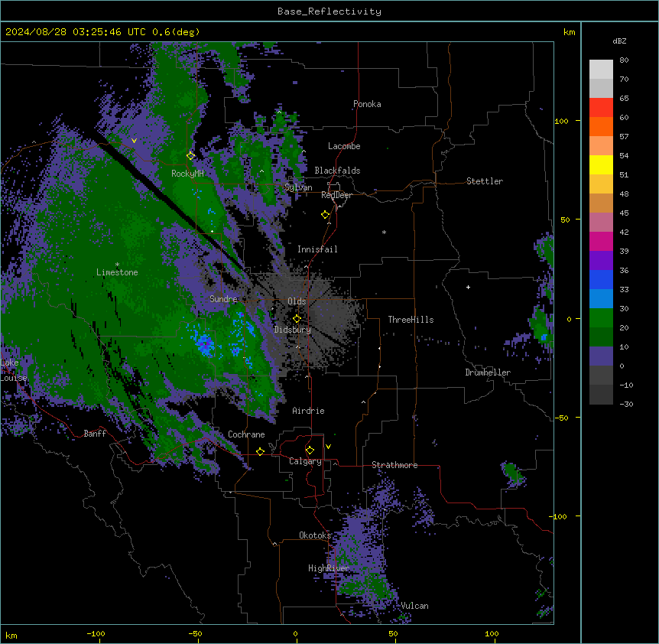The height and width of the screenshot is (644, 659).
Task: Click the Didsbury town label
Action: (x=293, y=330)
